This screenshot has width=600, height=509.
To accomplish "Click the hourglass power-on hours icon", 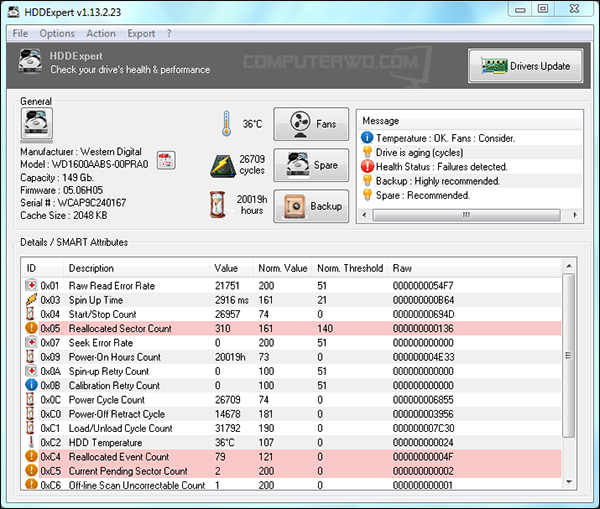I will [x=217, y=205].
